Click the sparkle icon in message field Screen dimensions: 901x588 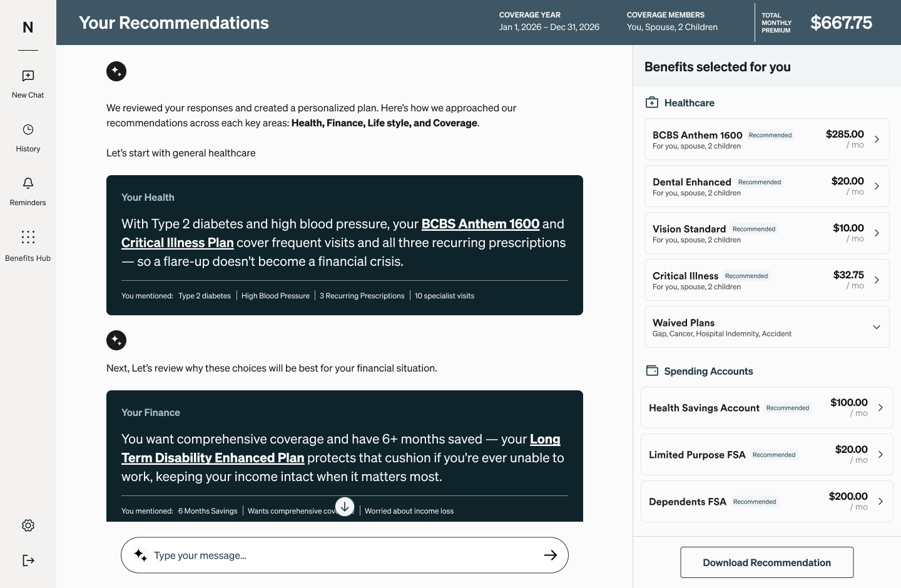point(141,555)
